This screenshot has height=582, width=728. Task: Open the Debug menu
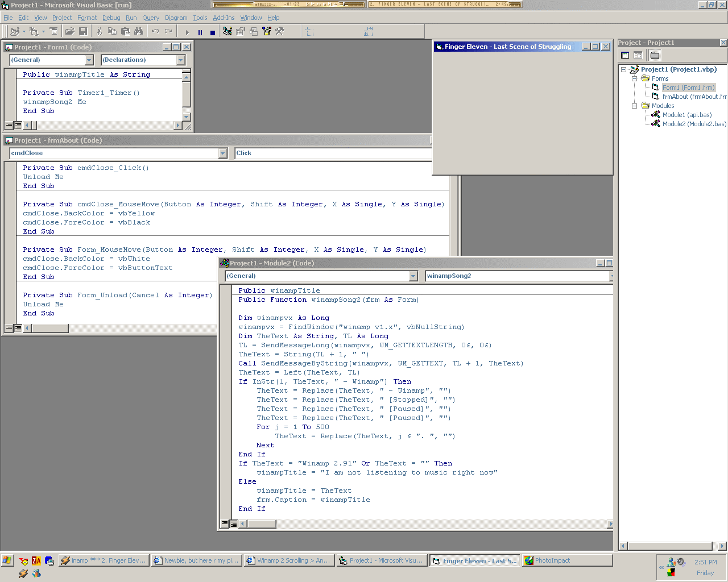111,18
